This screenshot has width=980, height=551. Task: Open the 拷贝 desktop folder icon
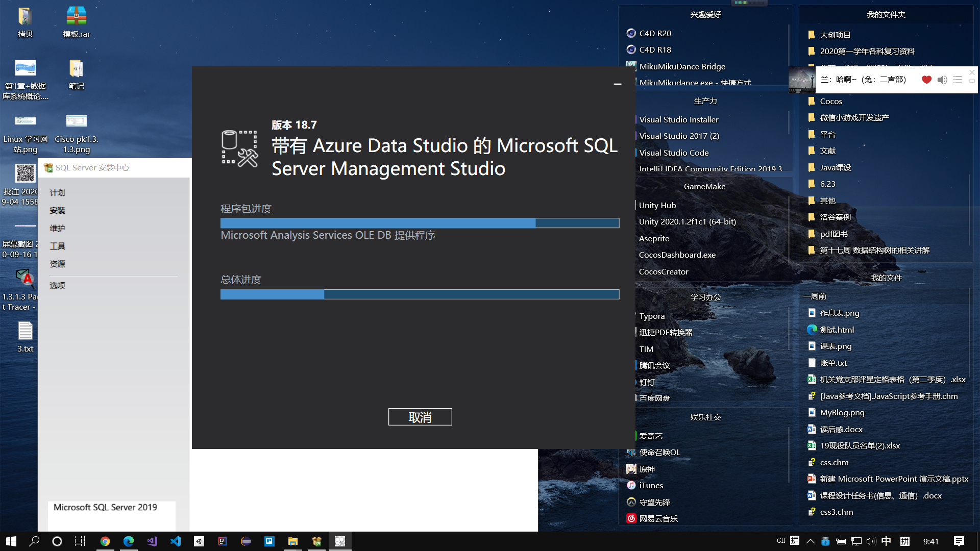[x=25, y=22]
